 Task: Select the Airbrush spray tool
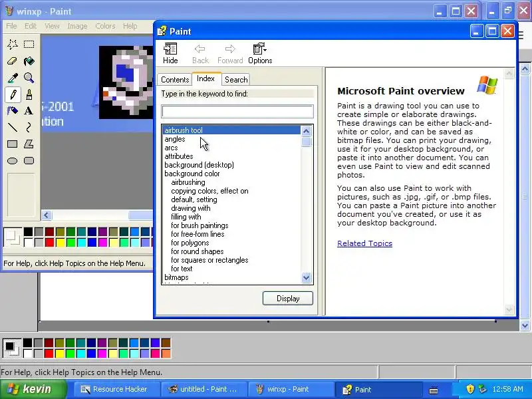(x=13, y=110)
